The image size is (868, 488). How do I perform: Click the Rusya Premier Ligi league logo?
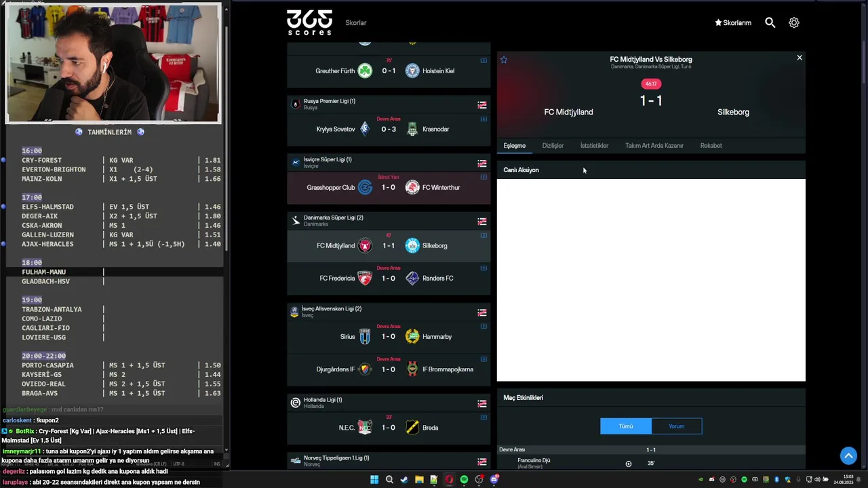click(x=295, y=104)
